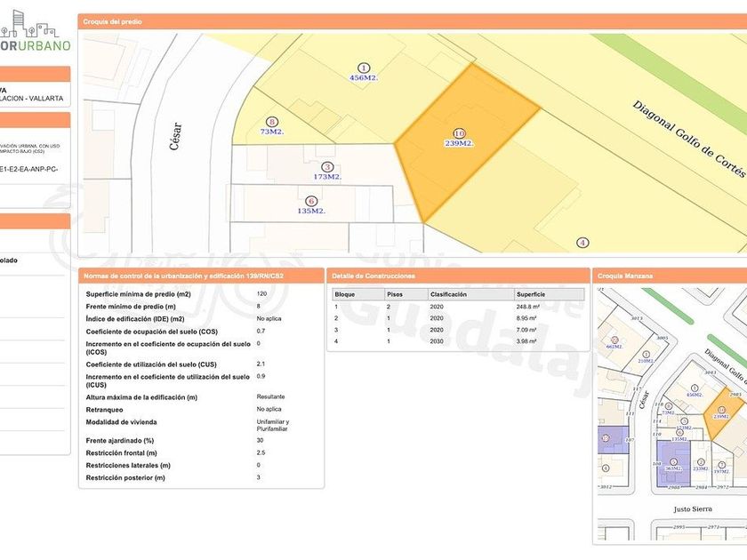Click the 662M2 lot in Croquis Manzana
747x560 pixels.
tap(613, 342)
